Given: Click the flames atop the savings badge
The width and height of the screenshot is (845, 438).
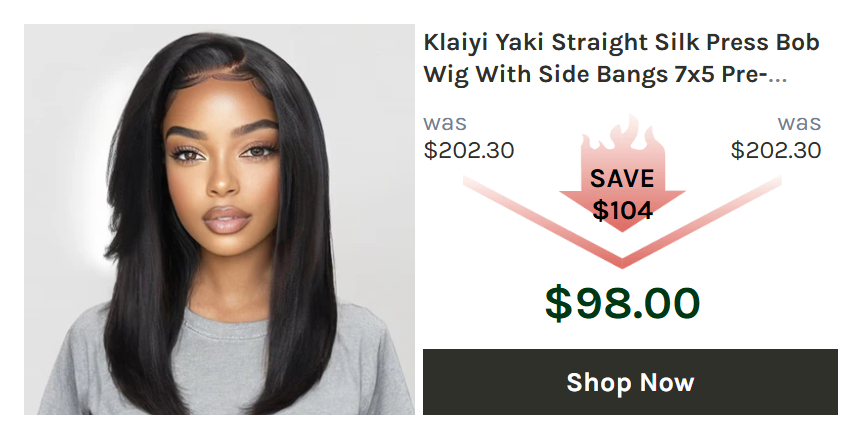Looking at the screenshot, I should click(x=622, y=135).
